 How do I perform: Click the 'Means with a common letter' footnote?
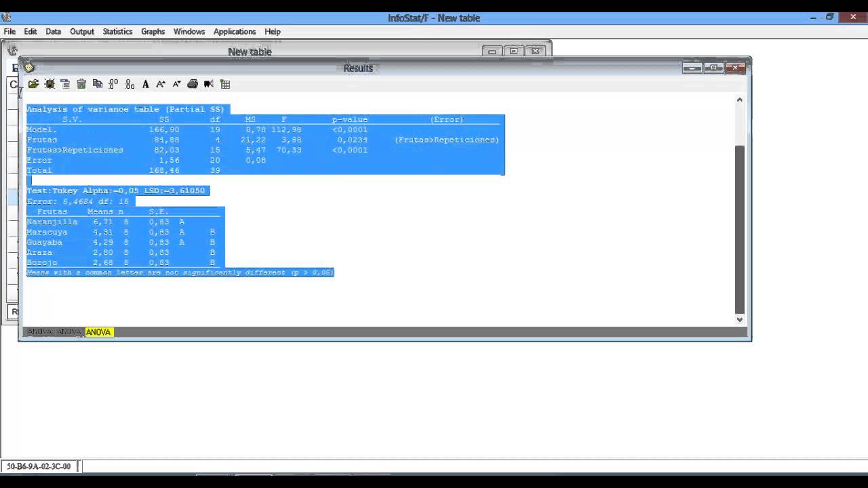click(x=180, y=272)
